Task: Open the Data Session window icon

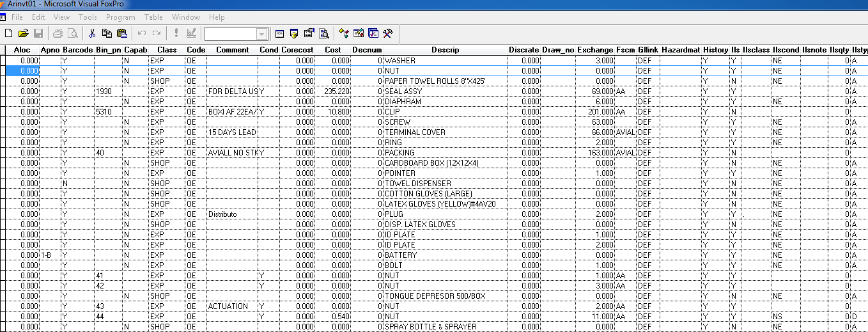Action: pyautogui.click(x=294, y=33)
